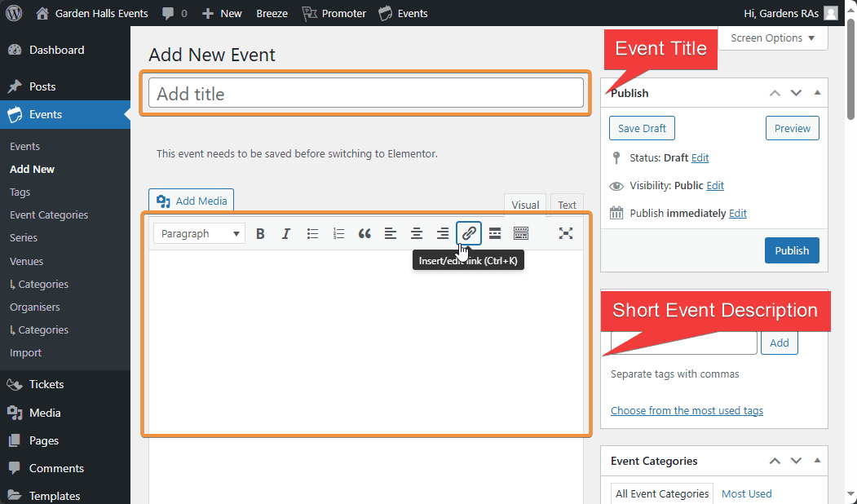Image resolution: width=857 pixels, height=504 pixels.
Task: Switch to the Text editor tab
Action: pyautogui.click(x=567, y=206)
